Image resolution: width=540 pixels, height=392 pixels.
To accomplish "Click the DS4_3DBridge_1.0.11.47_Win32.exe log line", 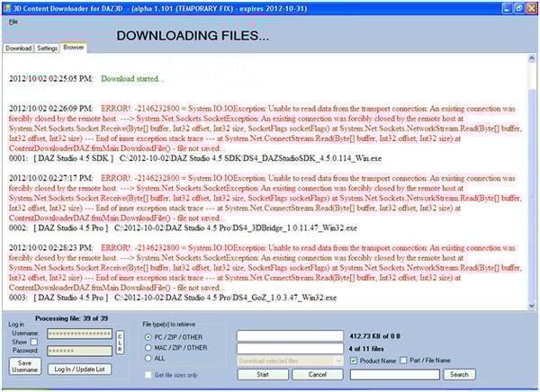I will tap(183, 228).
